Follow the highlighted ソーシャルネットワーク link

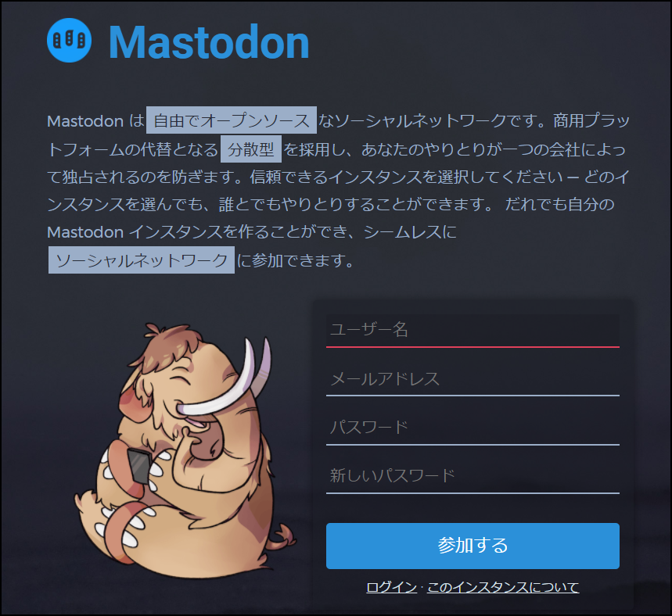coord(142,260)
